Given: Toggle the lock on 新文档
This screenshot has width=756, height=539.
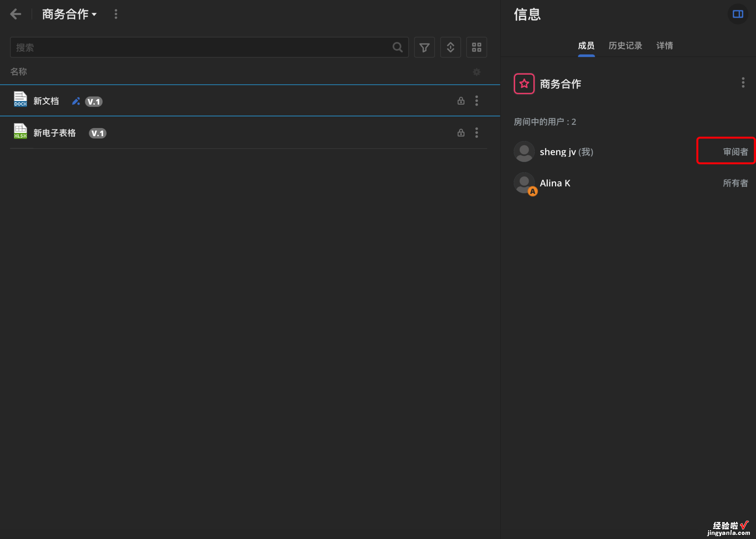Looking at the screenshot, I should [x=461, y=101].
